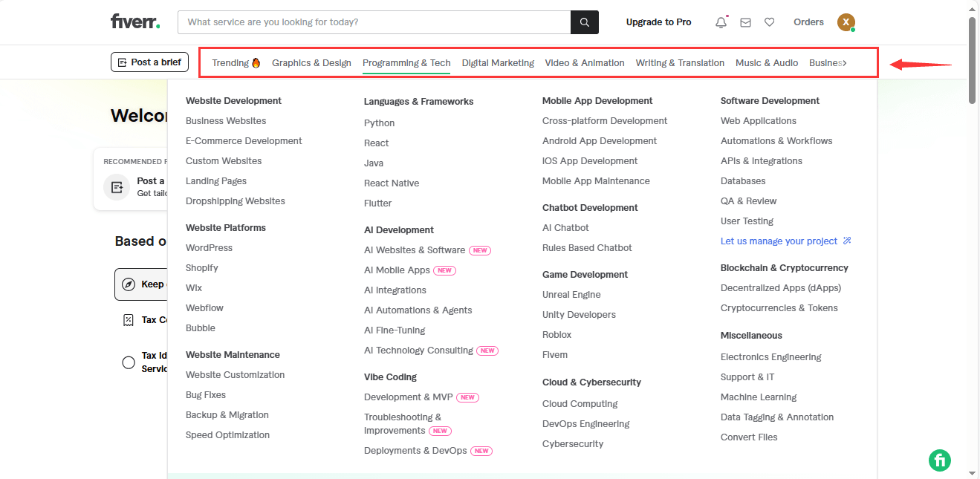Expand more categories with the right chevron
Image resolution: width=980 pixels, height=479 pixels.
pyautogui.click(x=844, y=63)
